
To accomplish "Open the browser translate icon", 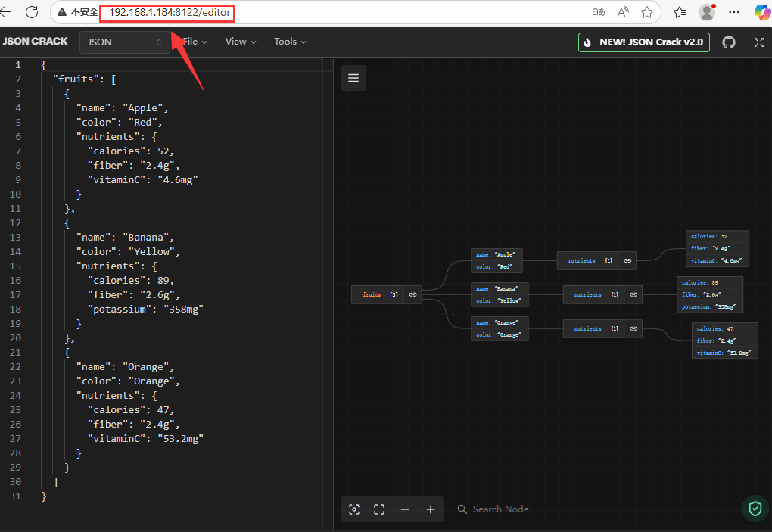I will 599,12.
